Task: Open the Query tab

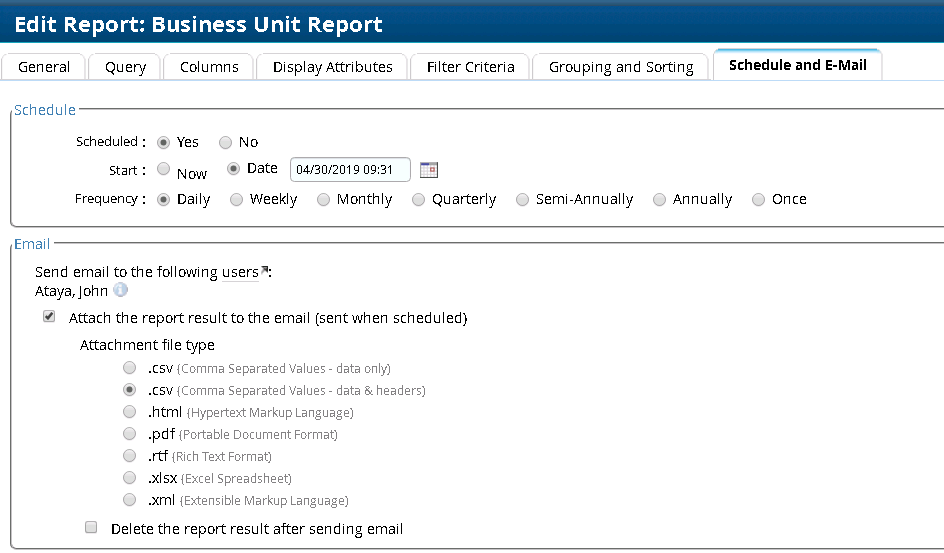Action: point(125,67)
